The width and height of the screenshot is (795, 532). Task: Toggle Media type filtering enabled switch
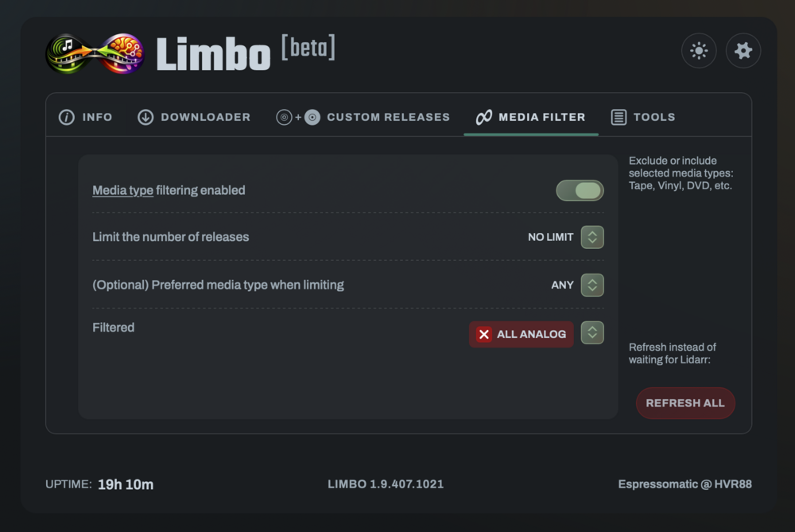pyautogui.click(x=580, y=191)
